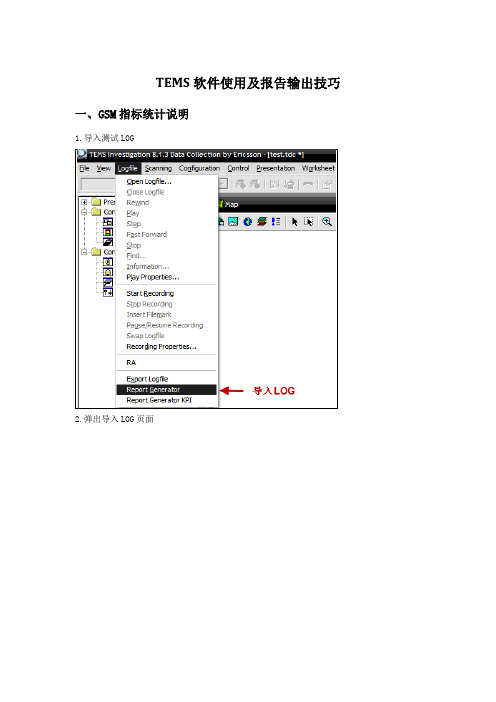Click the TEMS Investigation title bar app icon
This screenshot has height=702, width=496.
[x=82, y=154]
